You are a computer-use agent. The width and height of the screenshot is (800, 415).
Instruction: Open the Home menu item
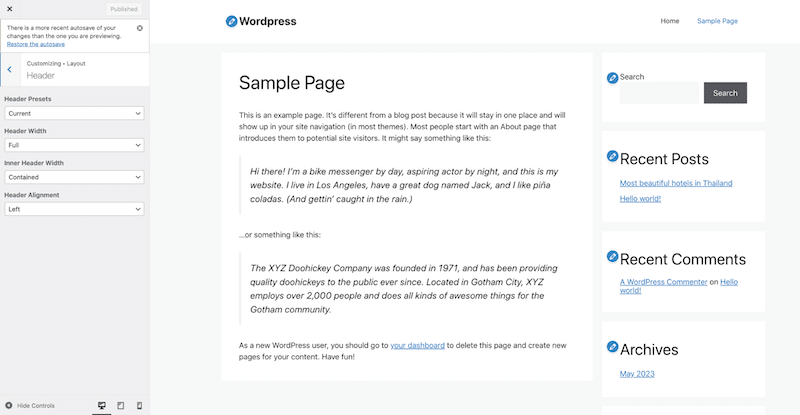(670, 21)
